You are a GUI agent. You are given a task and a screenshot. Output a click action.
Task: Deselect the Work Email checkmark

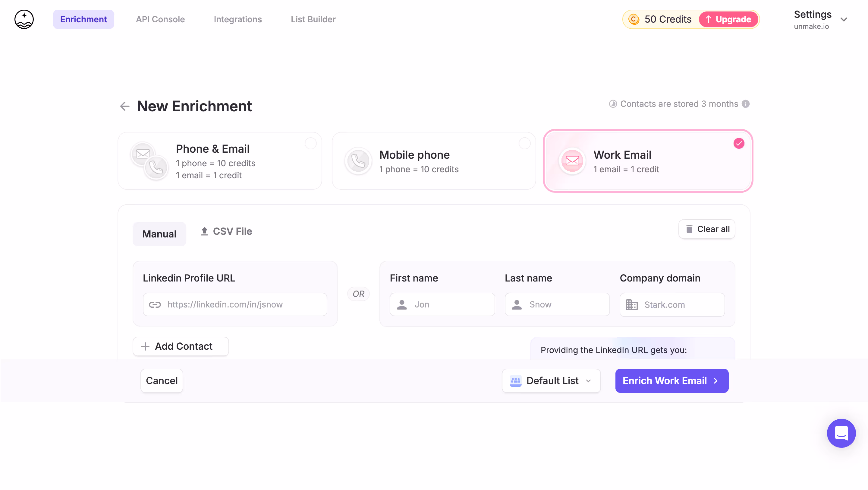739,143
